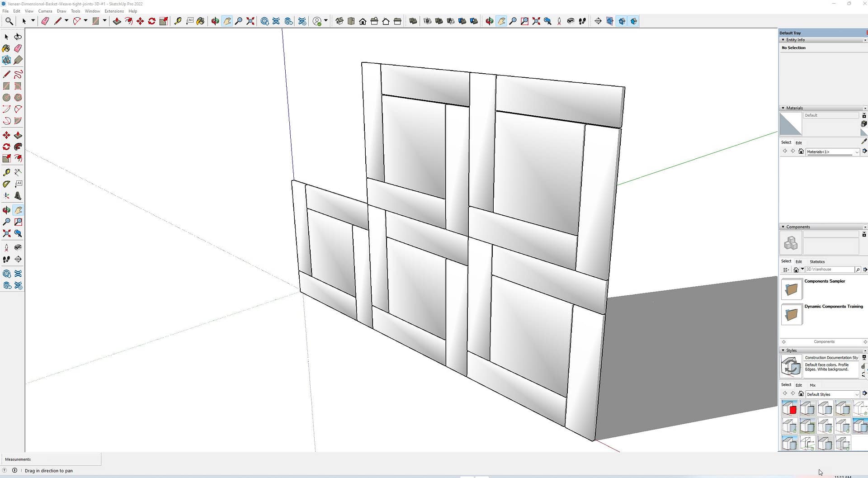Activate the Orbit tool in top toolbar

point(215,21)
